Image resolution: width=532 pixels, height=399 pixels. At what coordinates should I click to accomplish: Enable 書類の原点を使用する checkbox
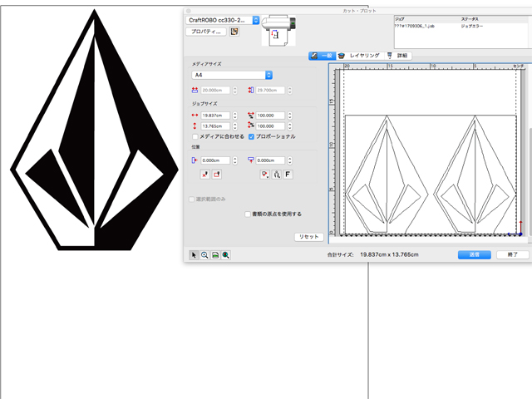248,214
